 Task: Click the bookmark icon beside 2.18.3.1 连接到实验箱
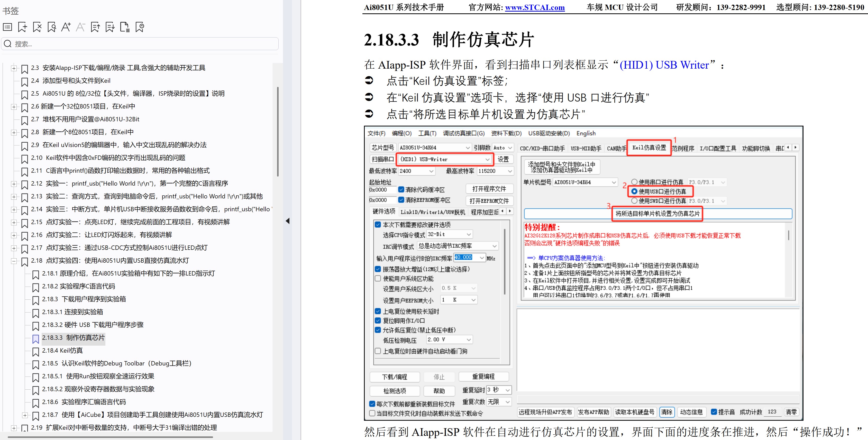[36, 313]
